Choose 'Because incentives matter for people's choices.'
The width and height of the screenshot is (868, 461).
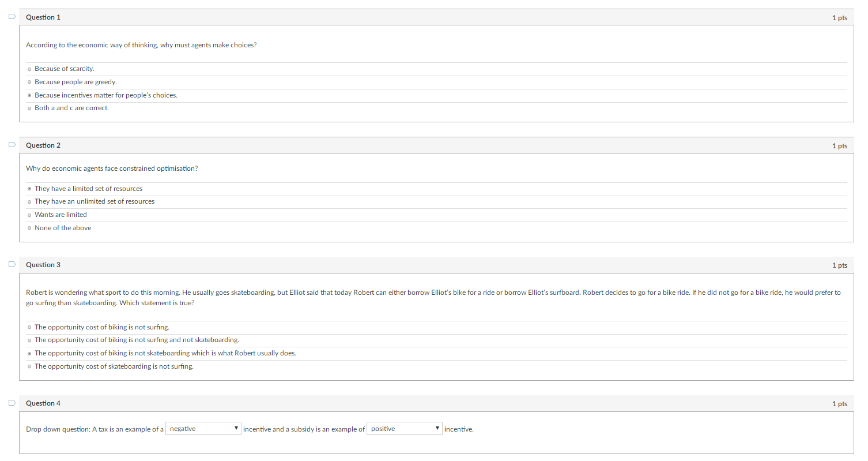click(x=29, y=95)
